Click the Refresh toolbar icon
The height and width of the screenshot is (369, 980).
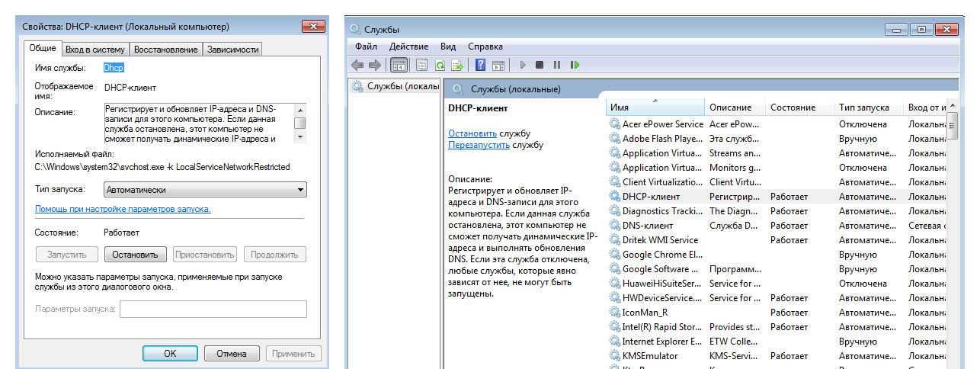click(x=440, y=66)
